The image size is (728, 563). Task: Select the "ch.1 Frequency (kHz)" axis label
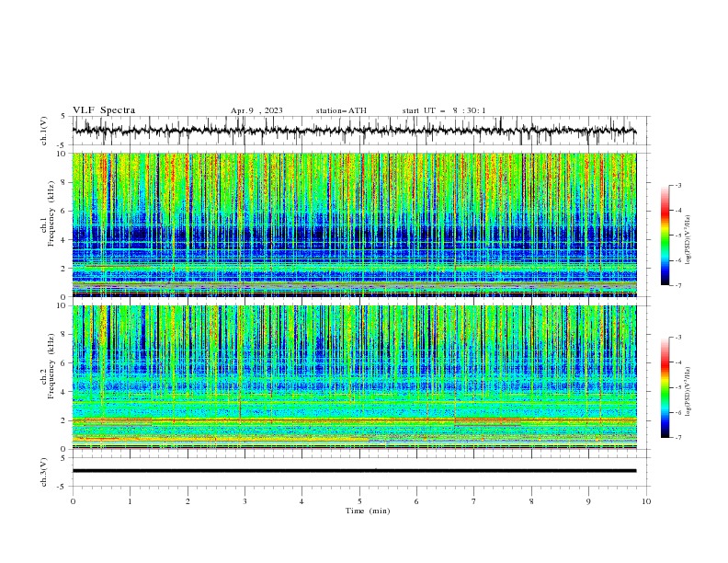coord(49,213)
